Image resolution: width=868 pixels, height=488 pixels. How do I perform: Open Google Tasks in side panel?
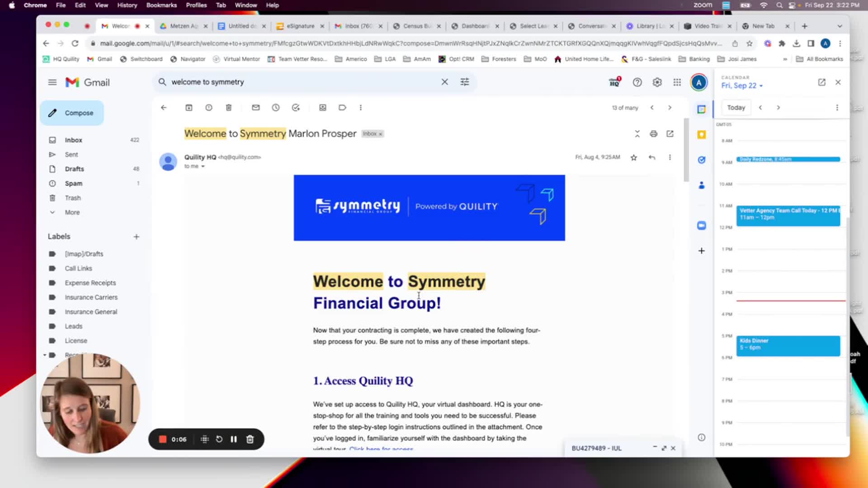click(x=702, y=160)
